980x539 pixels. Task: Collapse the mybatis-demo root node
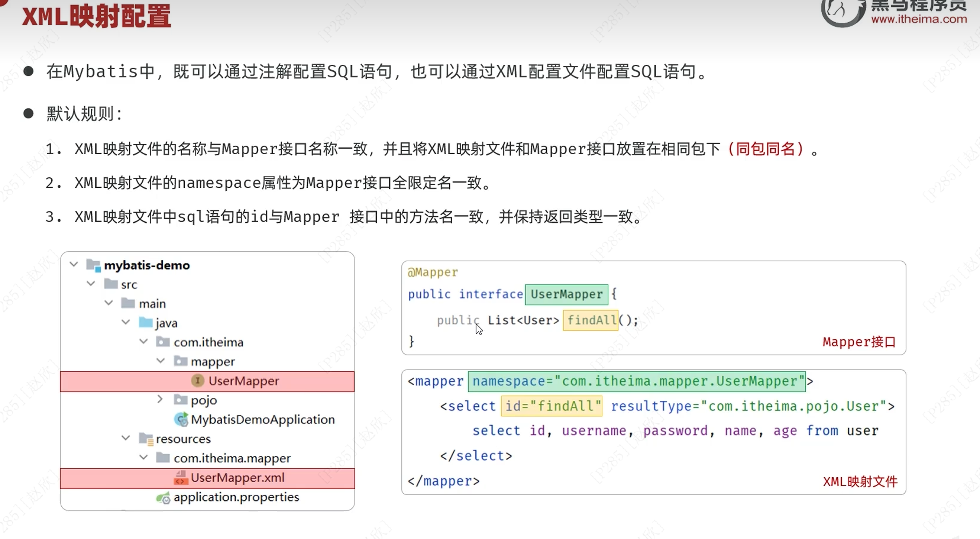(74, 264)
